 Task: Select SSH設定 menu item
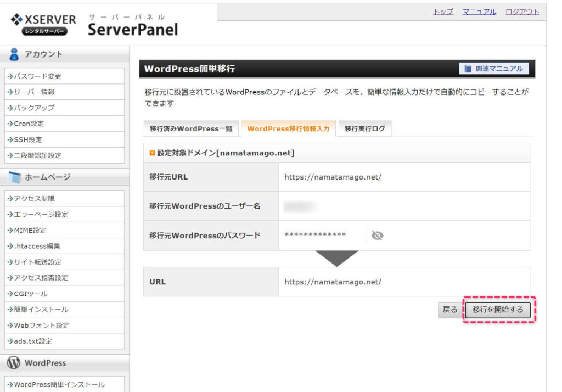[65, 139]
